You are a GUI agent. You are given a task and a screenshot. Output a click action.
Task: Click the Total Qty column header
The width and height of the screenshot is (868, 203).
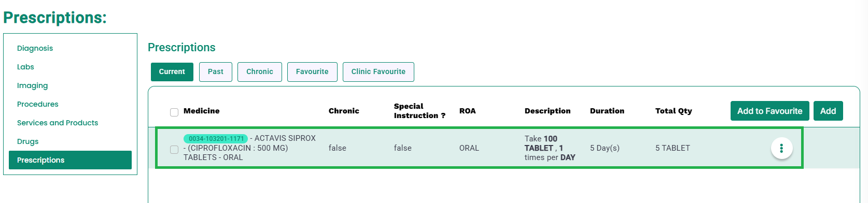click(x=674, y=111)
